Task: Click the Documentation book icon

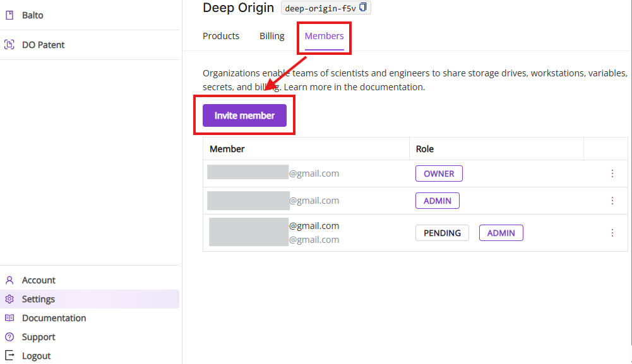Action: point(9,318)
